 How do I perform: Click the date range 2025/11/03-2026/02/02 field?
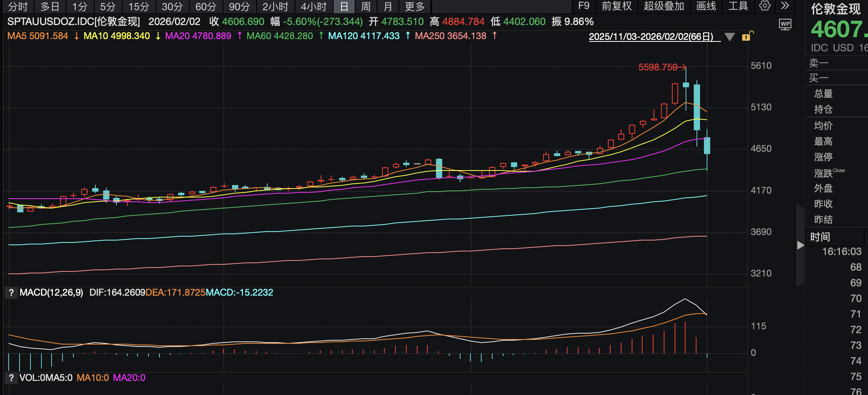click(651, 37)
